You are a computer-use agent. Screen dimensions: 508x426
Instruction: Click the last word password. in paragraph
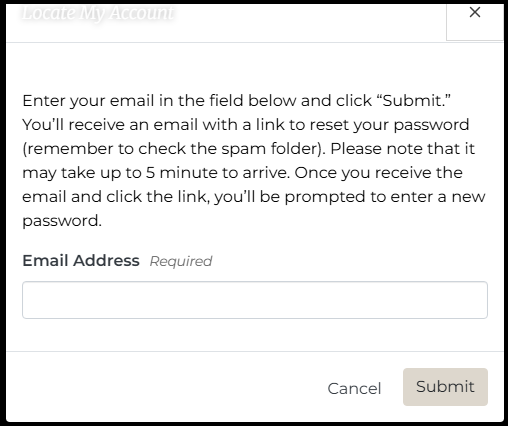[62, 221]
